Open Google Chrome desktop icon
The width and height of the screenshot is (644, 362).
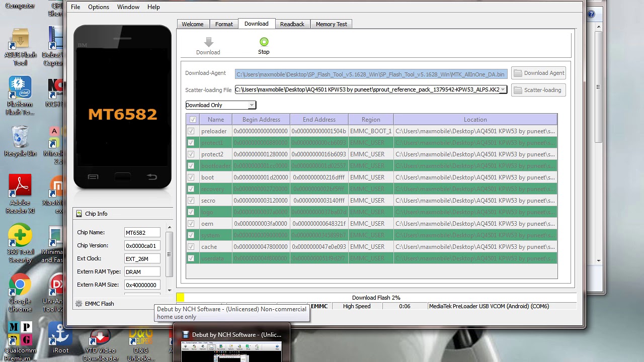click(20, 293)
